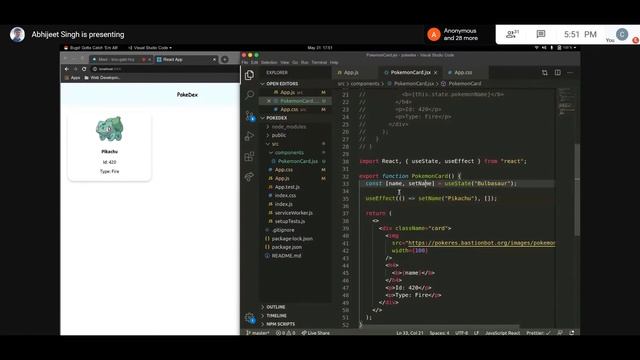Image resolution: width=640 pixels, height=360 pixels.
Task: Switch to the App.js editor tab
Action: pos(351,73)
